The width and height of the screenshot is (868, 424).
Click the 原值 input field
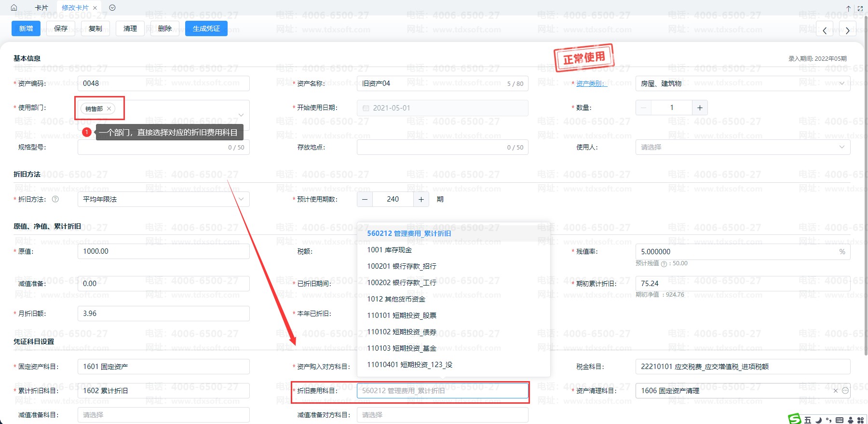coord(163,251)
